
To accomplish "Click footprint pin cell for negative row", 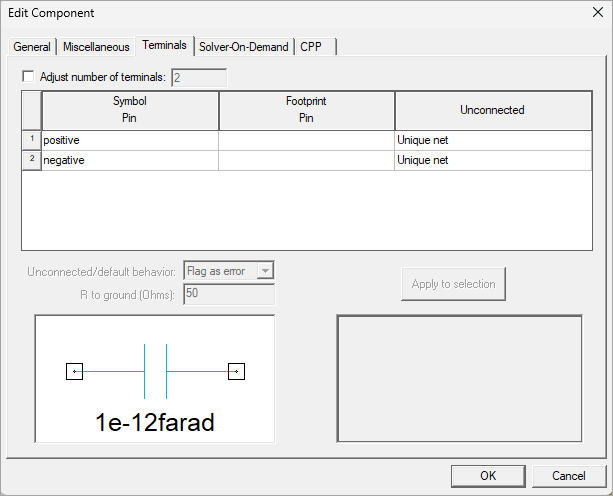I will (306, 160).
